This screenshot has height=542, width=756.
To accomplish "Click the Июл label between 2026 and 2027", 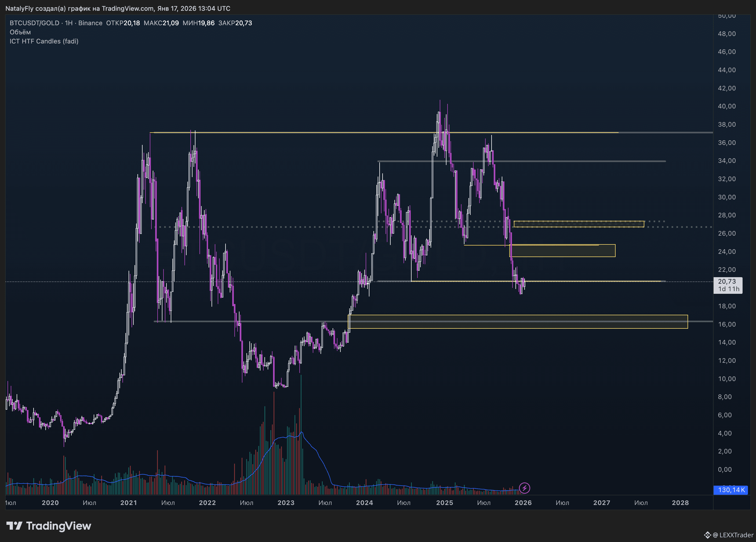I will pyautogui.click(x=562, y=503).
